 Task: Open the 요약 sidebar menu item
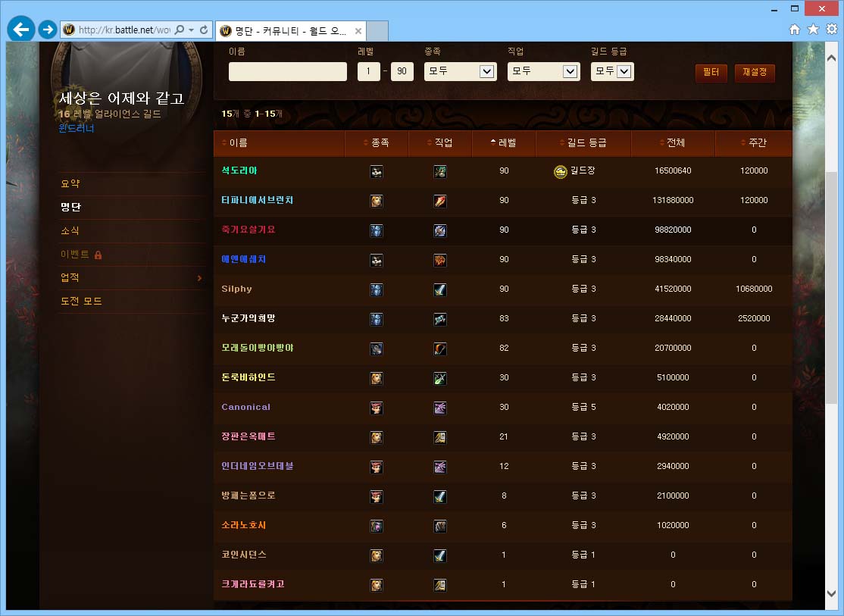70,184
